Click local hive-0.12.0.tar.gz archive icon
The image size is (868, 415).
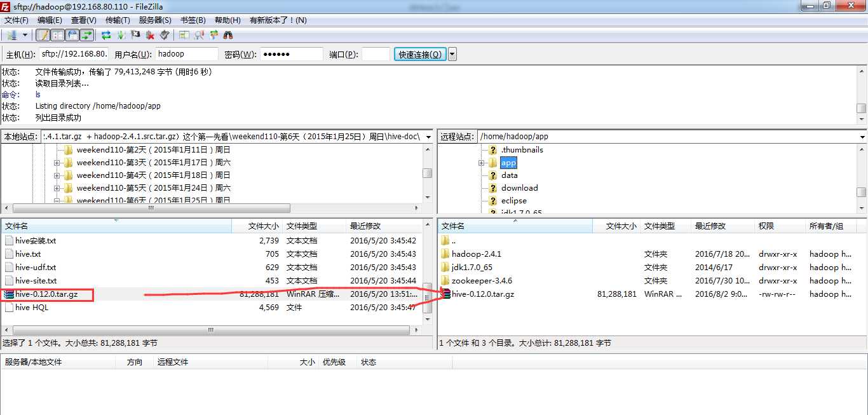(x=9, y=294)
